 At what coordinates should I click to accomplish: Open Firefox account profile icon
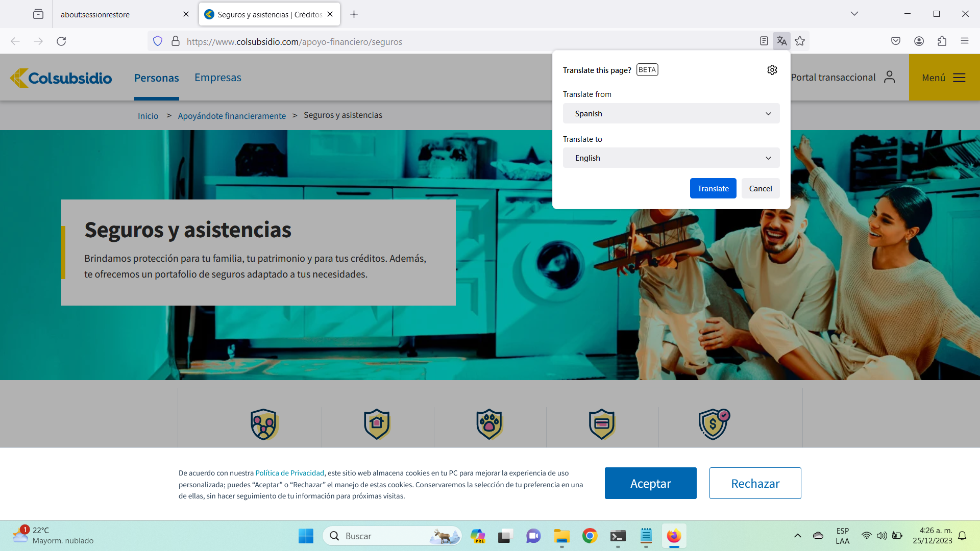919,41
